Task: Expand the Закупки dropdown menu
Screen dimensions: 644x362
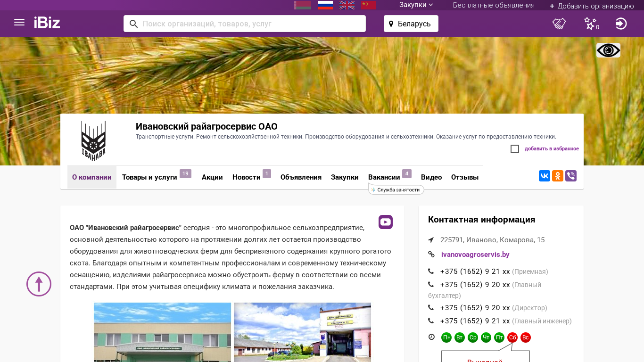Action: coord(416,5)
